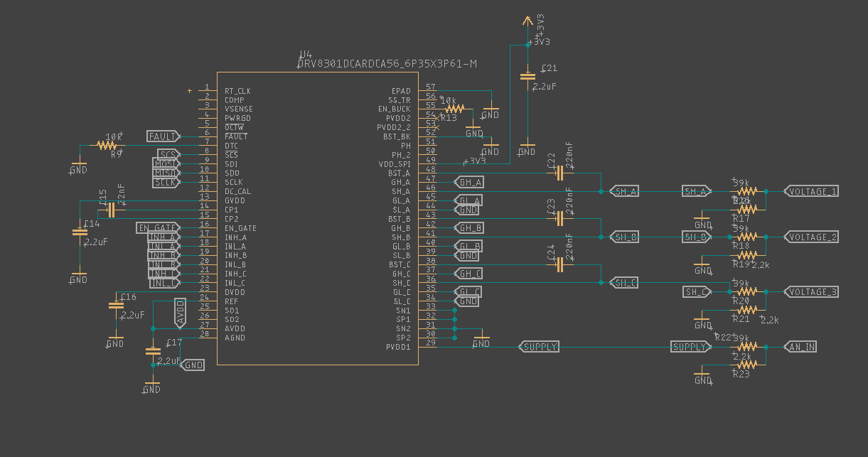The width and height of the screenshot is (868, 457).
Task: Select the R9 10k resistor symbol
Action: (x=107, y=145)
